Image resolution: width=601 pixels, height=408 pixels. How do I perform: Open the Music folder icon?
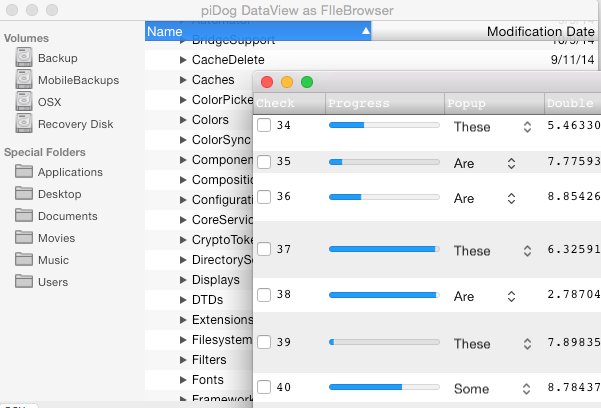pyautogui.click(x=24, y=260)
